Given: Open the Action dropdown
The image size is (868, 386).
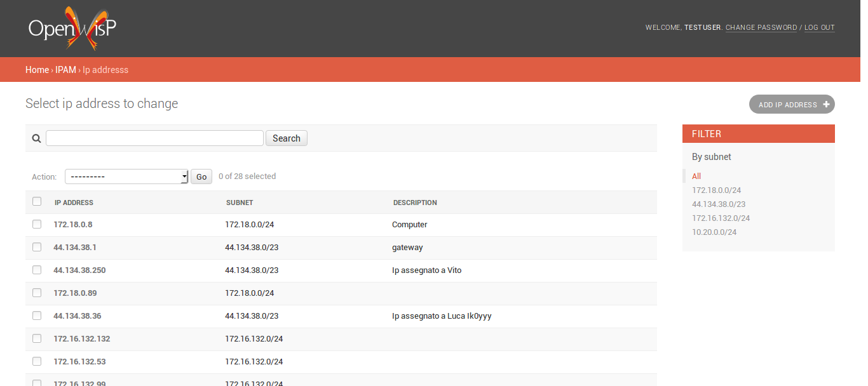Looking at the screenshot, I should coord(126,176).
